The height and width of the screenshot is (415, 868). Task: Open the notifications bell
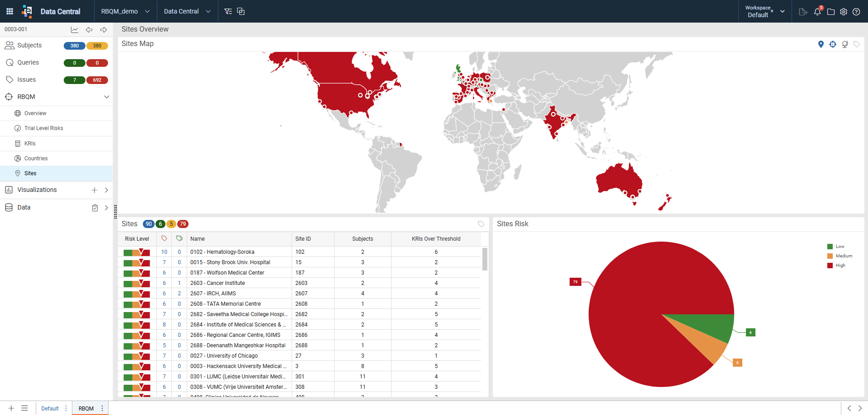817,12
